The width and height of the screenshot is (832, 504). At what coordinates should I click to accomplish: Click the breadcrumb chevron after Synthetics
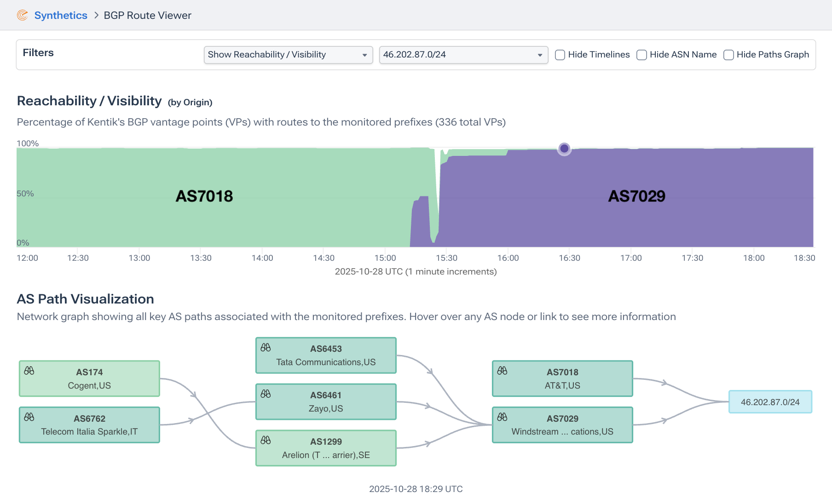96,15
